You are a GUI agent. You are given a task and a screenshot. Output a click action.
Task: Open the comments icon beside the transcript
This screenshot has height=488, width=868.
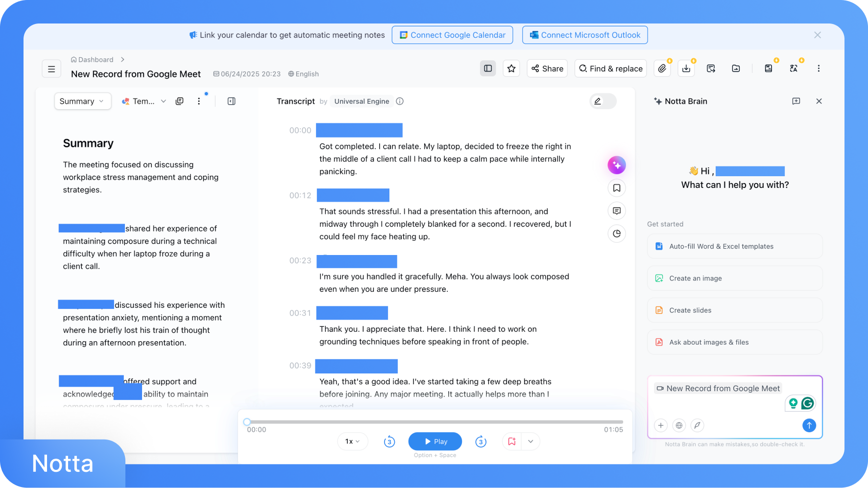(x=617, y=210)
